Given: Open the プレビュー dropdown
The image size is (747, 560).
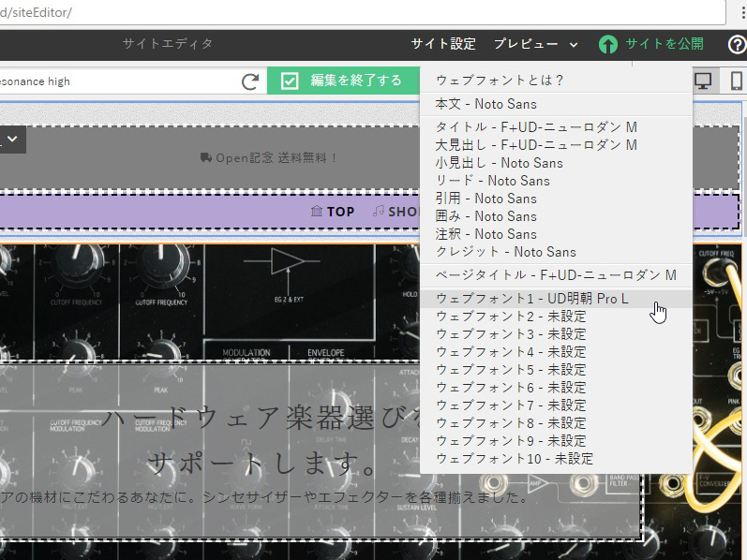Looking at the screenshot, I should (536, 44).
